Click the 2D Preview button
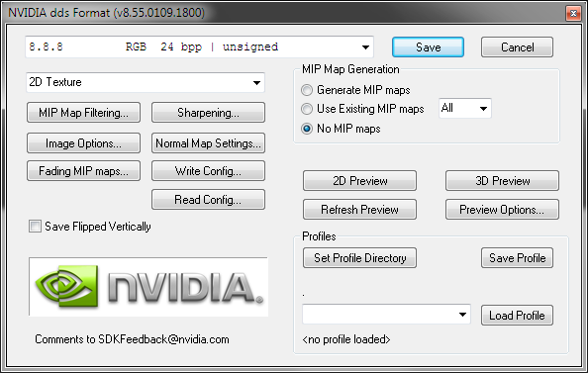Screen dimensions: 588x373 [359, 181]
